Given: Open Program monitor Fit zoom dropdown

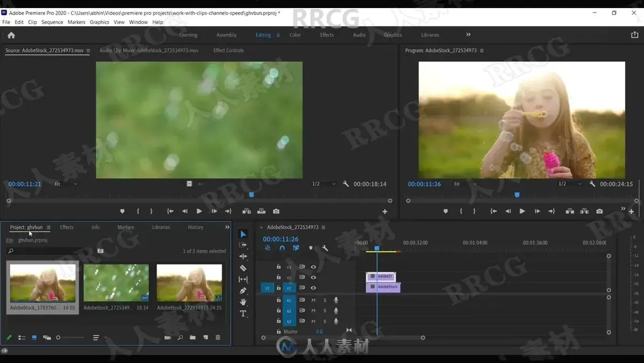Looking at the screenshot, I should tap(465, 184).
